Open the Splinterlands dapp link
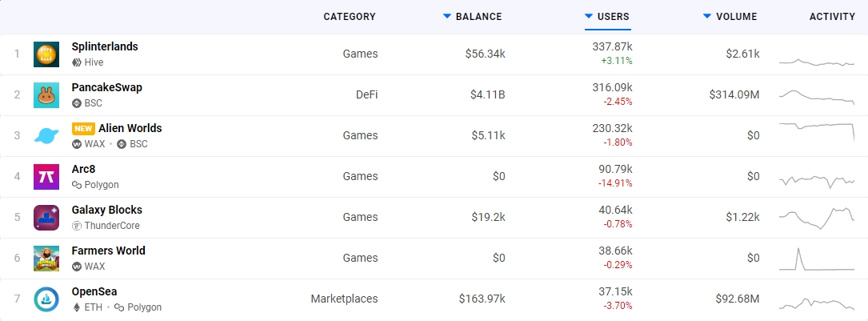This screenshot has width=868, height=321. click(x=105, y=46)
